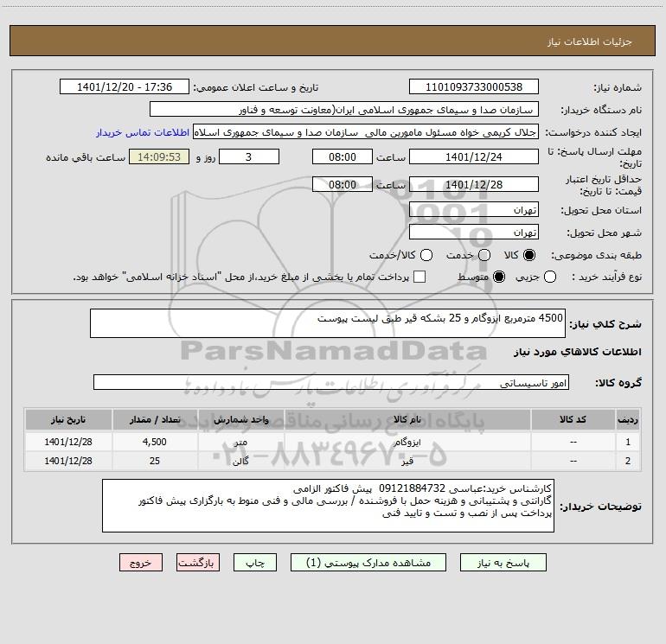The image size is (666, 644).
Task: Click the buyer organization name field
Action: [x=344, y=110]
